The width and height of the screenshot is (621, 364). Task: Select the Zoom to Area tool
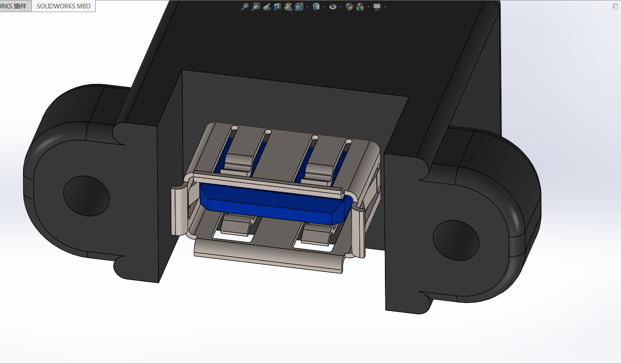256,7
